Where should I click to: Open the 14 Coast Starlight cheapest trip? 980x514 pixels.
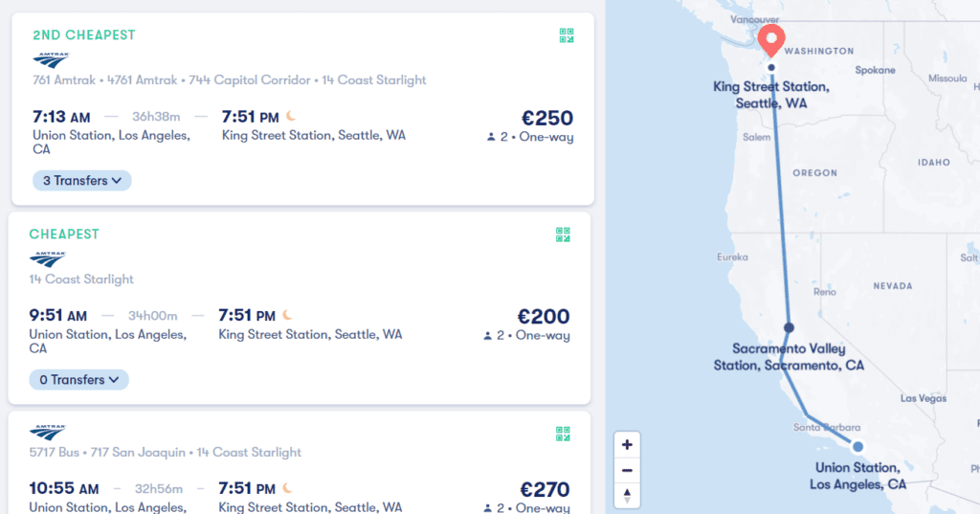pyautogui.click(x=81, y=279)
